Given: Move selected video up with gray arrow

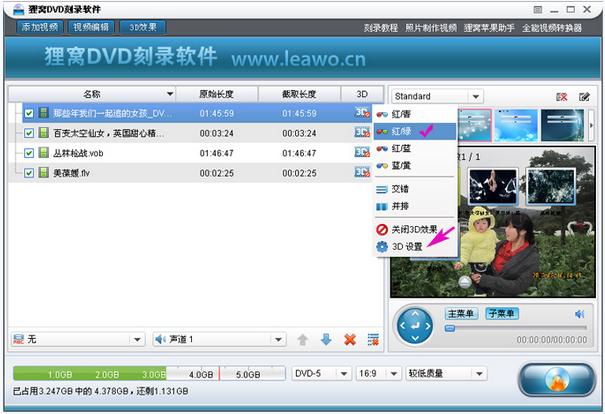Looking at the screenshot, I should [303, 340].
